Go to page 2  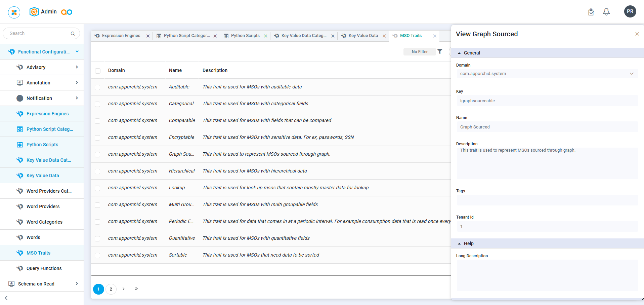(111, 289)
